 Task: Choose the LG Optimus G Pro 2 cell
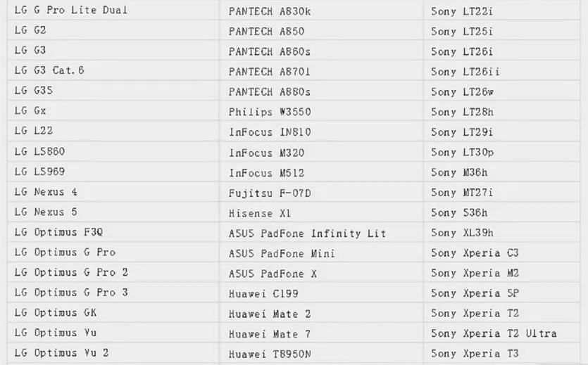pyautogui.click(x=113, y=272)
